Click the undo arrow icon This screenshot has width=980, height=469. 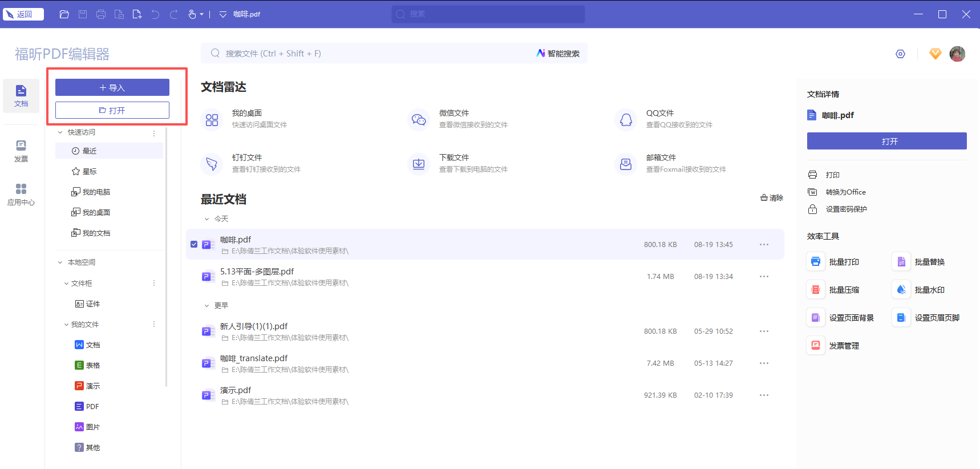coord(155,14)
